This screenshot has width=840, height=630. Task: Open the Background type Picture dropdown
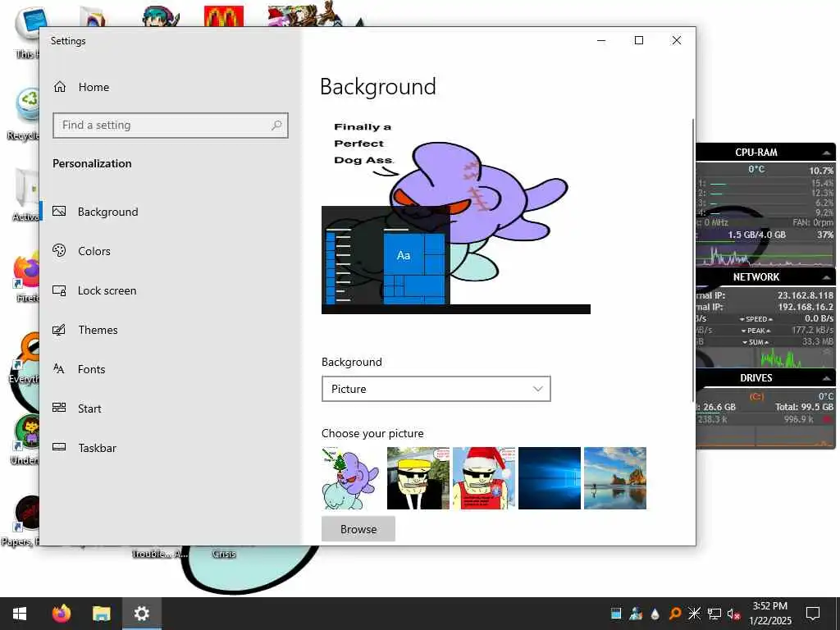click(436, 389)
